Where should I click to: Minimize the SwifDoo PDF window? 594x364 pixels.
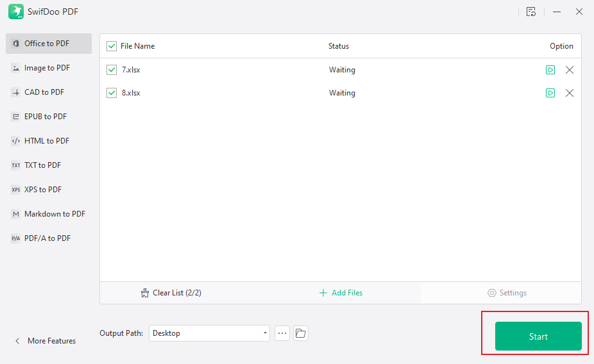coord(557,12)
